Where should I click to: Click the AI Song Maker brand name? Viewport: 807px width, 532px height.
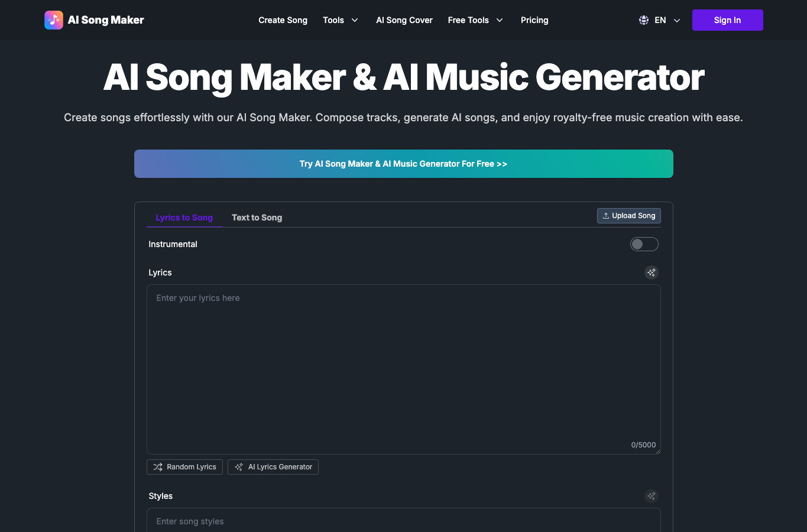(106, 20)
